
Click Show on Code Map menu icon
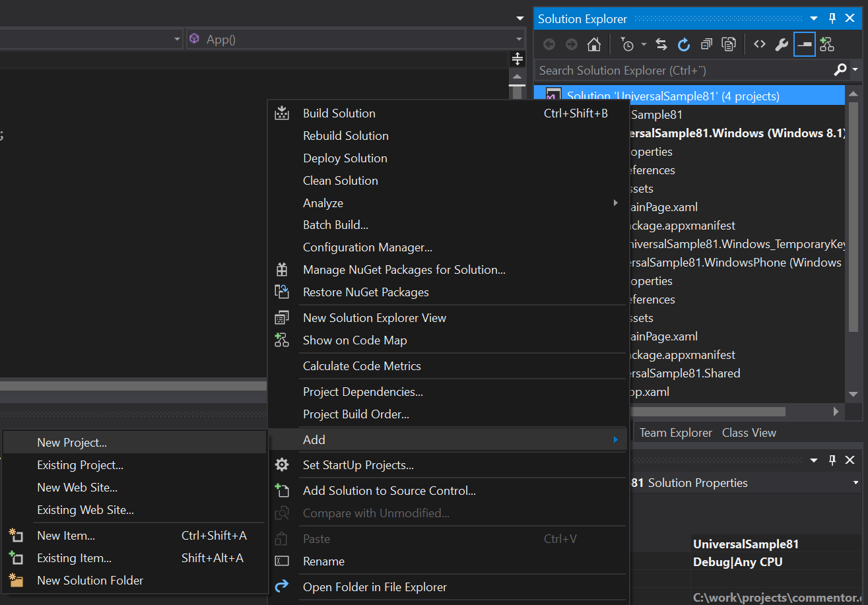pos(282,340)
